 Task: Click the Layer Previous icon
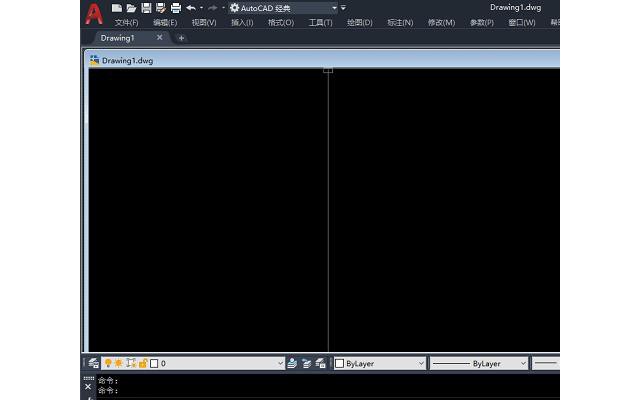(306, 363)
